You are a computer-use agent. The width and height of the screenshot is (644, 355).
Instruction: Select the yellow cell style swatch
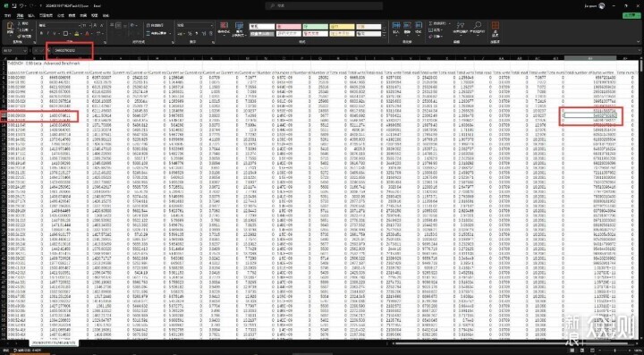click(342, 27)
